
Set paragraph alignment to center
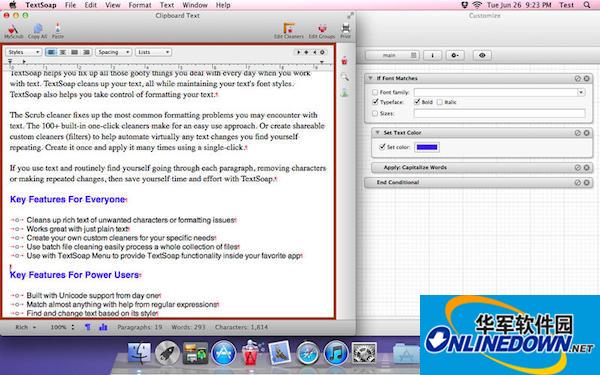point(62,52)
